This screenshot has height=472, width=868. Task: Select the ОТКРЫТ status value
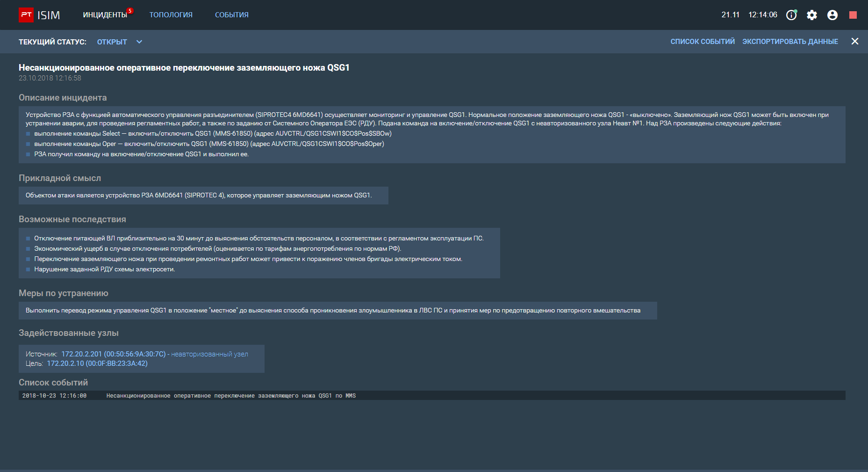point(112,42)
